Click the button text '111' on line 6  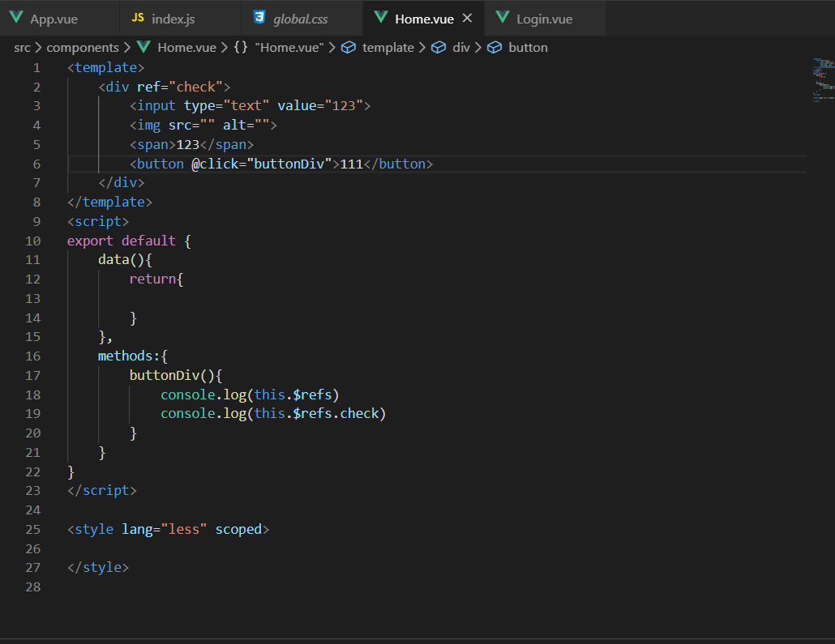point(352,164)
